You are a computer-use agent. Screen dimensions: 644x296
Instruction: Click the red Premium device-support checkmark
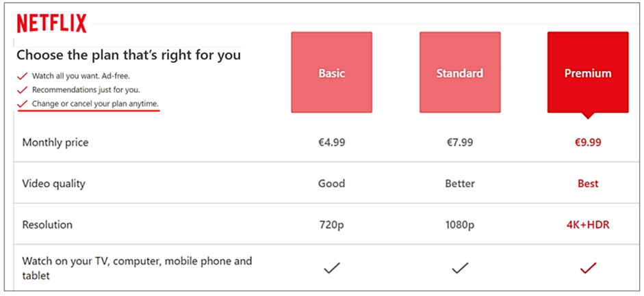(587, 269)
